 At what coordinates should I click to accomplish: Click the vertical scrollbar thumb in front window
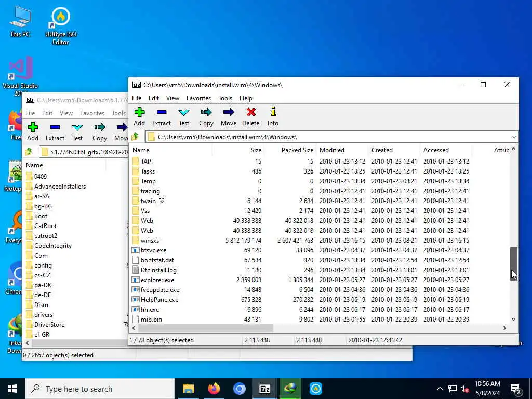click(514, 263)
